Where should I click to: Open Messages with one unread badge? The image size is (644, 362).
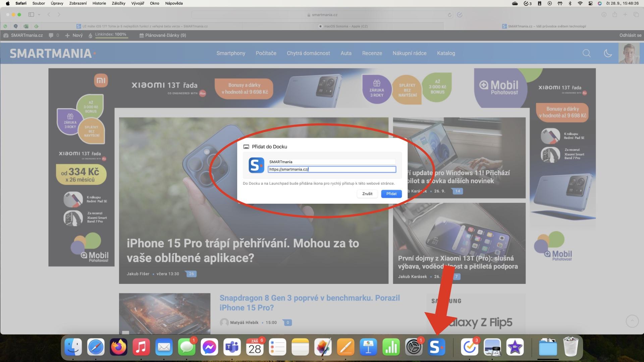tap(187, 347)
